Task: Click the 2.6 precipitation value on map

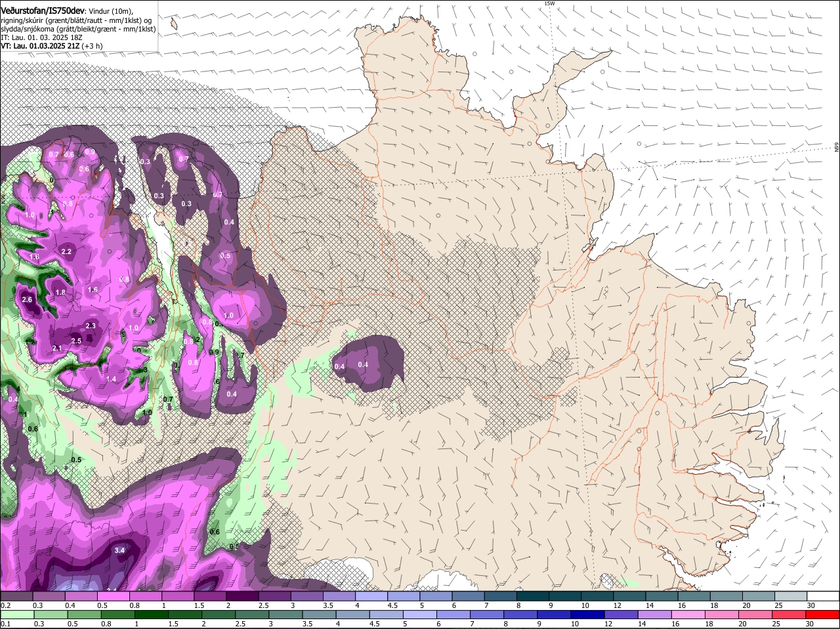Action: [27, 299]
